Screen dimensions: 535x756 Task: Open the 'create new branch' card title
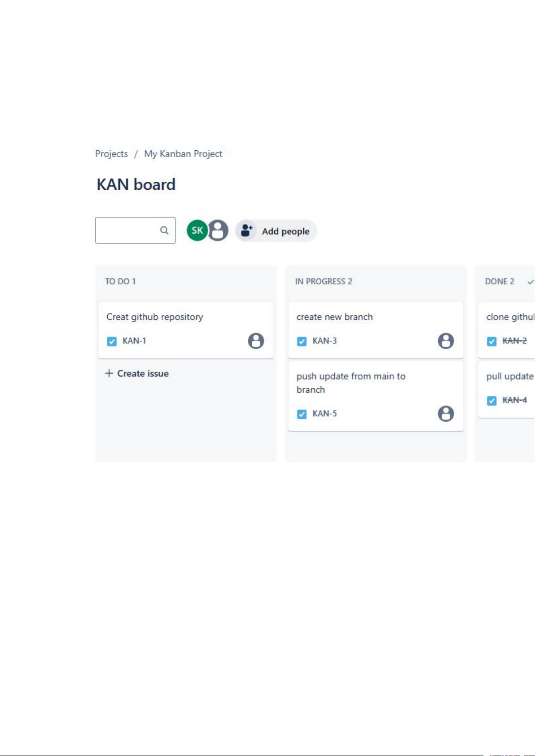tap(334, 317)
